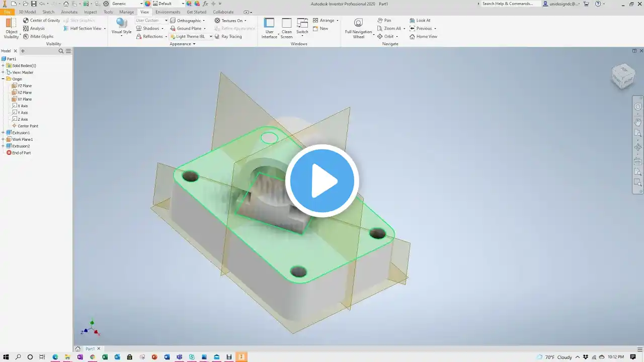
Task: Click the Undo icon in the title bar
Action: coord(42,4)
